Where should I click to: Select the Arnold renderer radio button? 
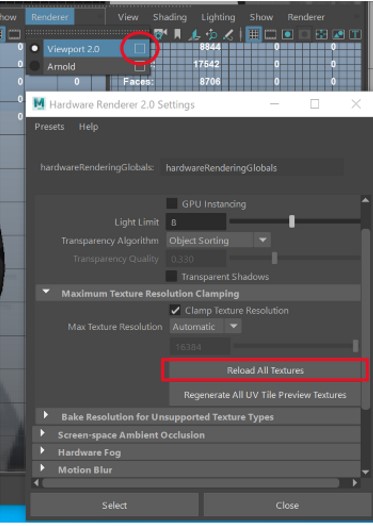[x=35, y=66]
